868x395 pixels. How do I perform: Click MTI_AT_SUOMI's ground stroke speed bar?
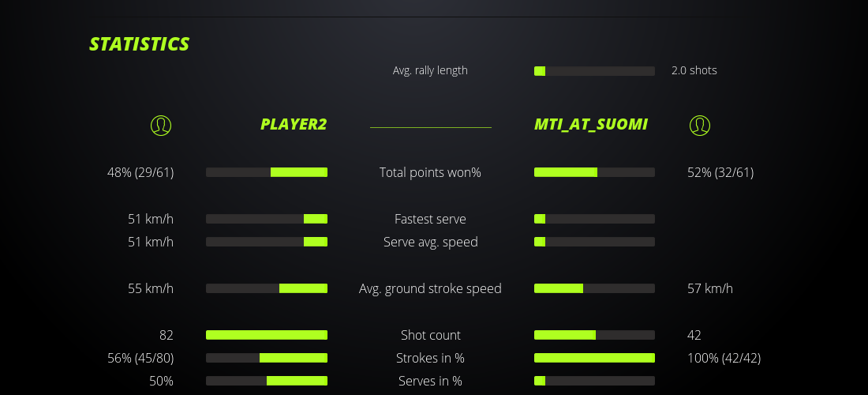click(x=594, y=288)
